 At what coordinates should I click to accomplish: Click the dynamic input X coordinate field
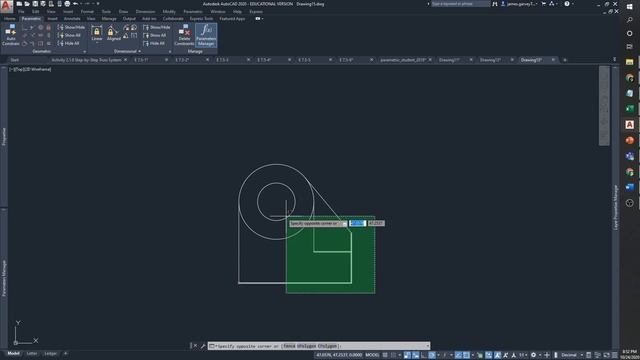click(x=357, y=223)
